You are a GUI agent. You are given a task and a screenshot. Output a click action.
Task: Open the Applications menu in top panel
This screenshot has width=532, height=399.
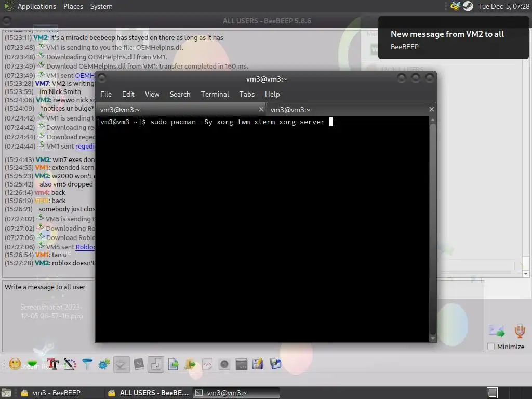37,6
